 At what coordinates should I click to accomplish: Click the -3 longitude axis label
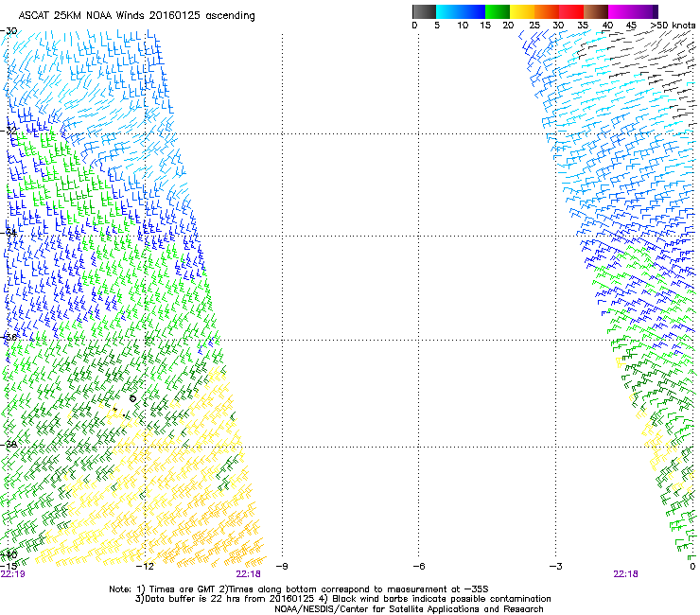click(x=556, y=567)
